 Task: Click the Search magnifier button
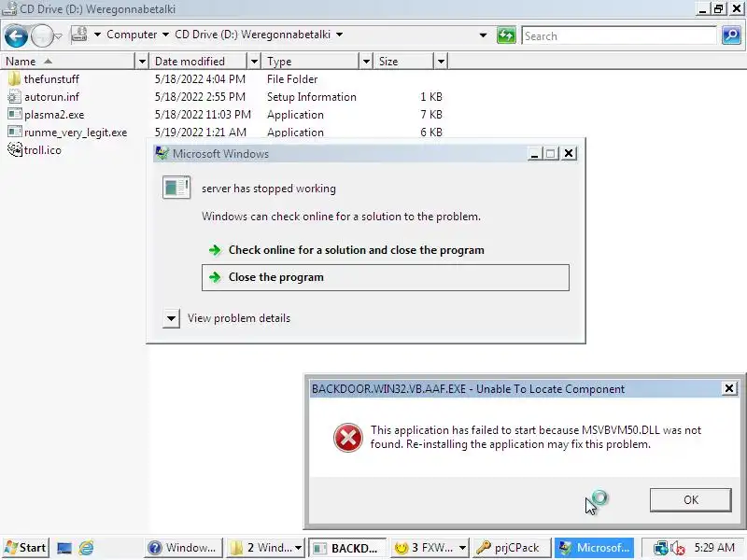click(x=731, y=35)
